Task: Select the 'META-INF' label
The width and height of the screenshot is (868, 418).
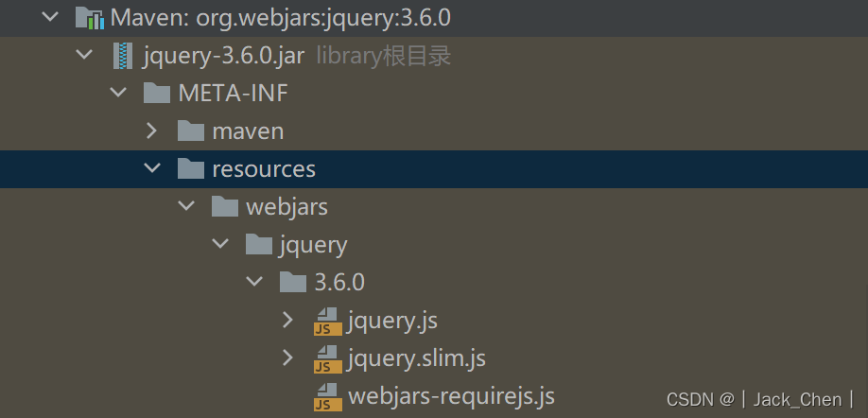Action: tap(233, 93)
